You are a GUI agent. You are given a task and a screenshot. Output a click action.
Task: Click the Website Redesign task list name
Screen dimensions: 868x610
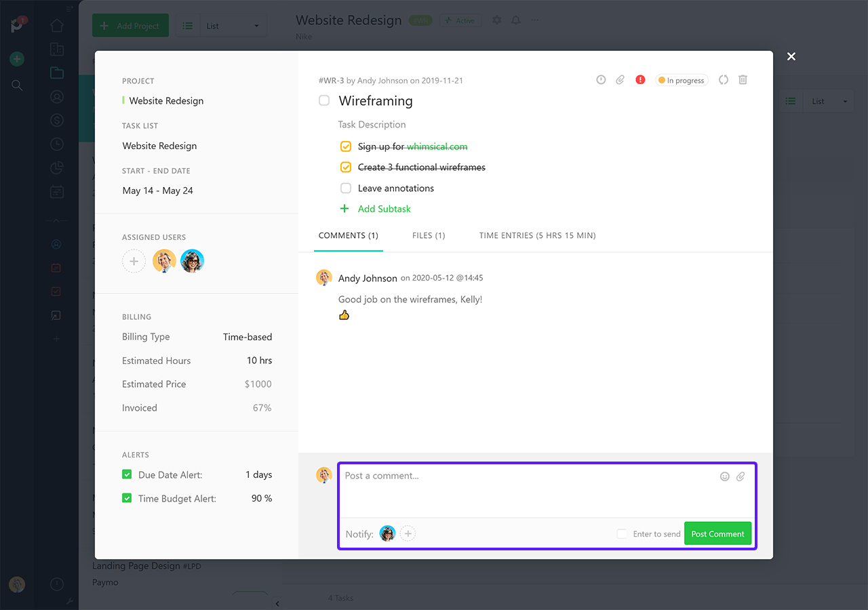click(160, 146)
